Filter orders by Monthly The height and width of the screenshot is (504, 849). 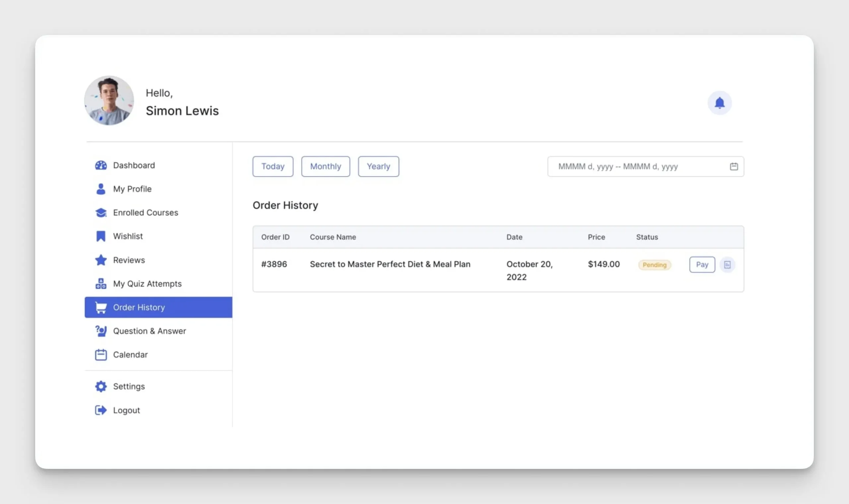[x=326, y=166]
